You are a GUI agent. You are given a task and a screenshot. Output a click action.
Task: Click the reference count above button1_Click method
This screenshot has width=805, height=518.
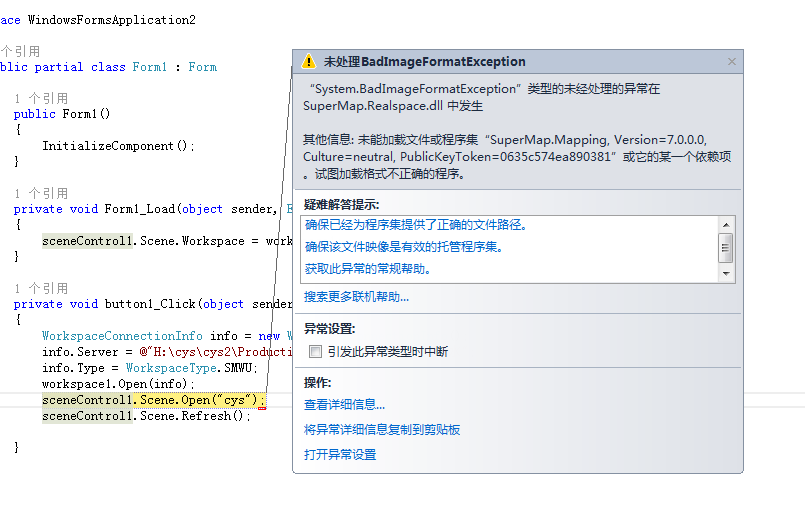tap(42, 288)
